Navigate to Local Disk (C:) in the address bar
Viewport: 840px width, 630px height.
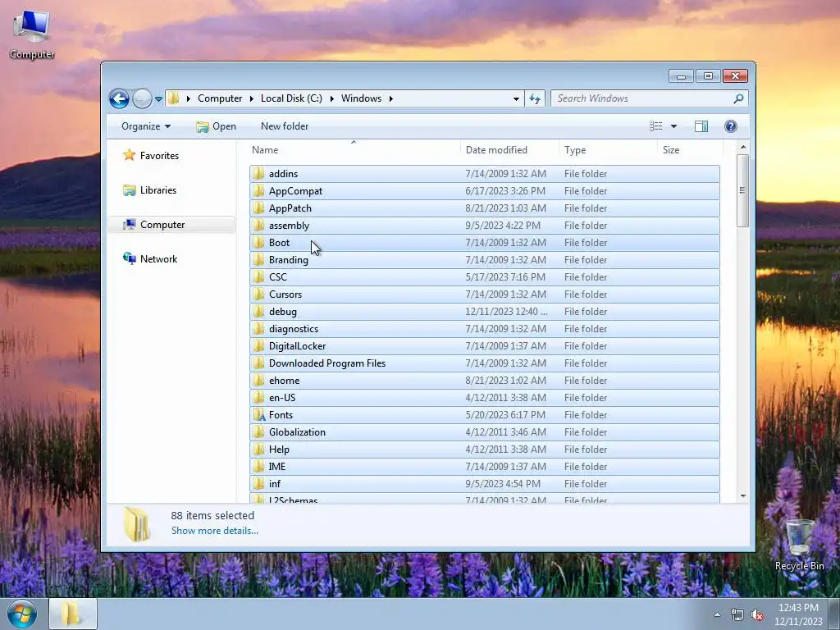click(291, 98)
